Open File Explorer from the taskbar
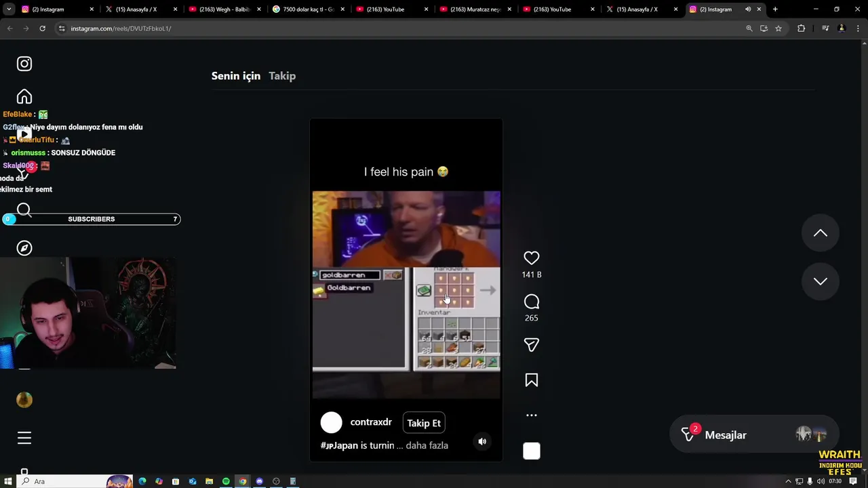868x488 pixels. [210, 481]
